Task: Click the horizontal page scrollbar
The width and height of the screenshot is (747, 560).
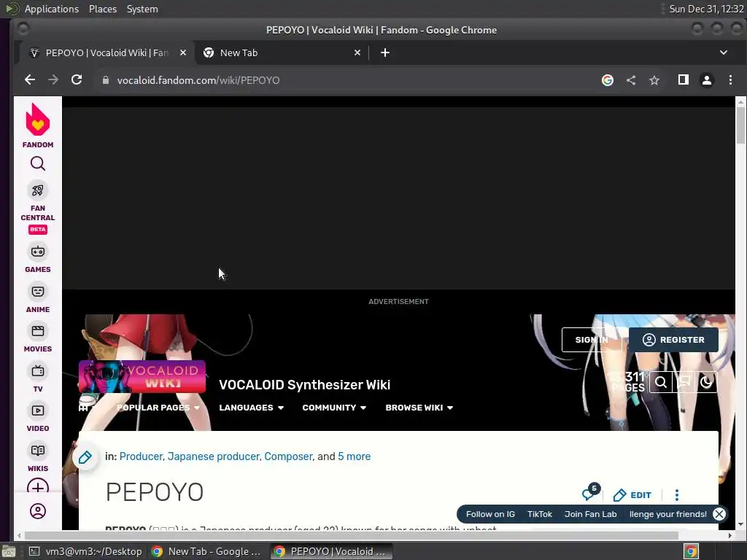Action: click(351, 536)
